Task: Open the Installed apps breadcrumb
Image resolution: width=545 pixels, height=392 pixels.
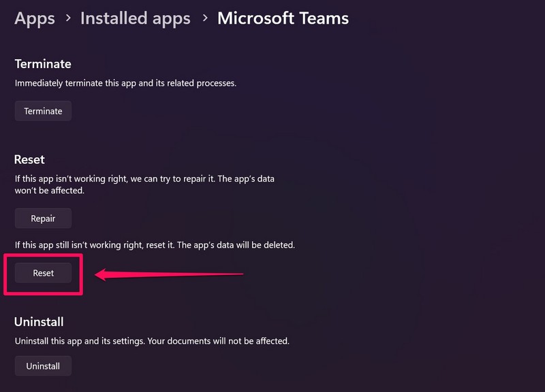Action: [135, 18]
